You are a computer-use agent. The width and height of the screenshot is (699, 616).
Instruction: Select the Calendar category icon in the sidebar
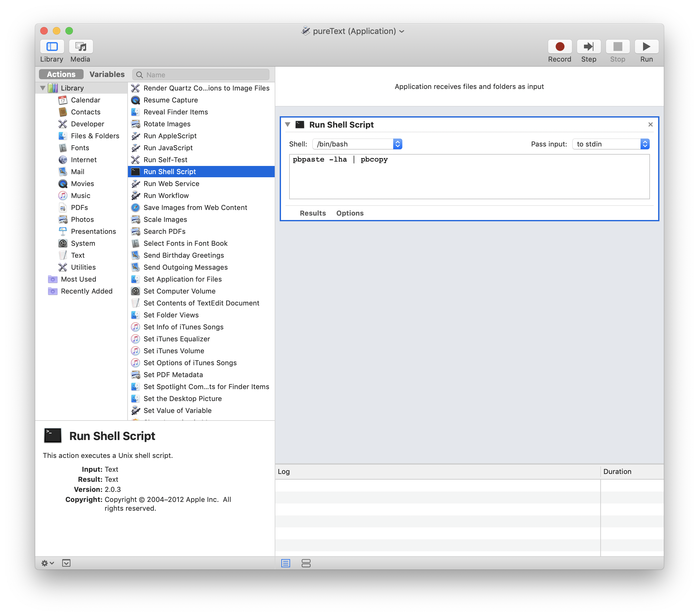coord(63,100)
